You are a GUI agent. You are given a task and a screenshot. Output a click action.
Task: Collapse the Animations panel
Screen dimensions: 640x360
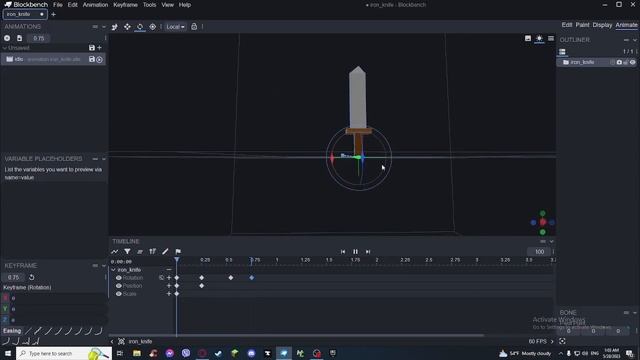click(x=104, y=27)
